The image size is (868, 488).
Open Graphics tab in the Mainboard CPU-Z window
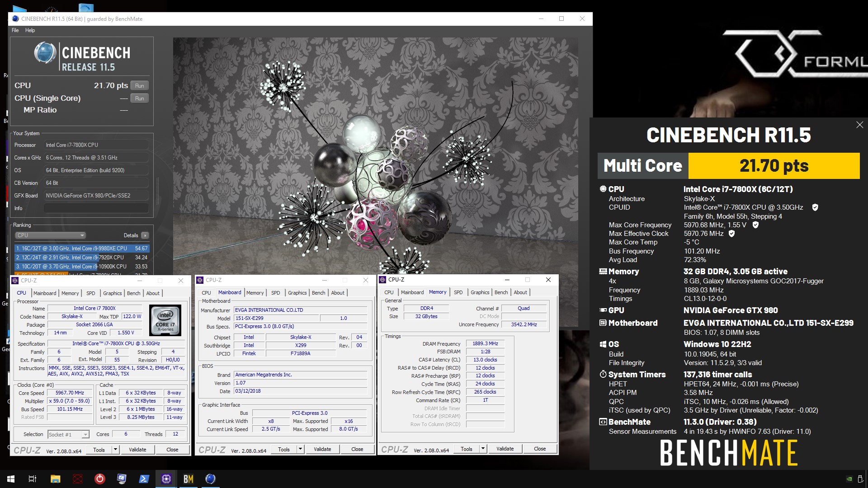click(x=297, y=293)
